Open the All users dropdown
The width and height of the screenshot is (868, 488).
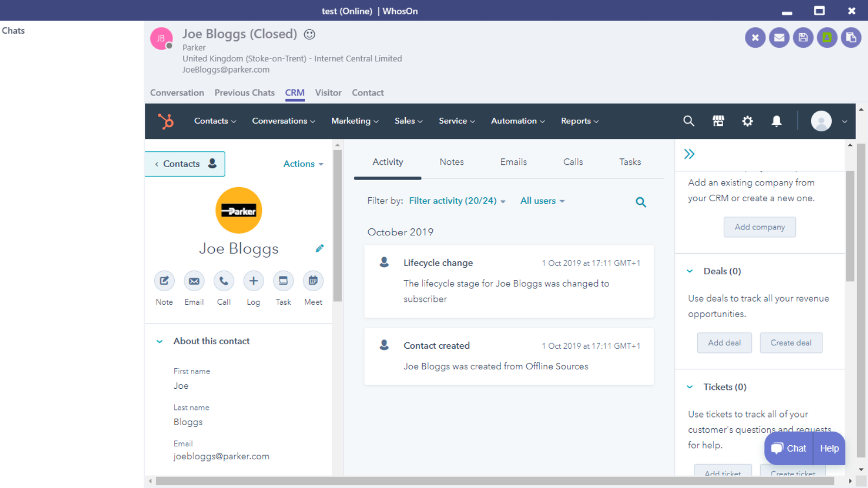[542, 201]
